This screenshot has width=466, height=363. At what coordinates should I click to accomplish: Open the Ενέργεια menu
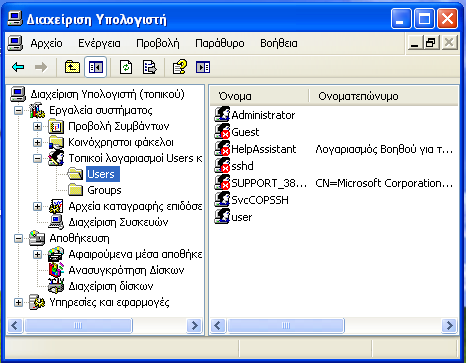[99, 43]
